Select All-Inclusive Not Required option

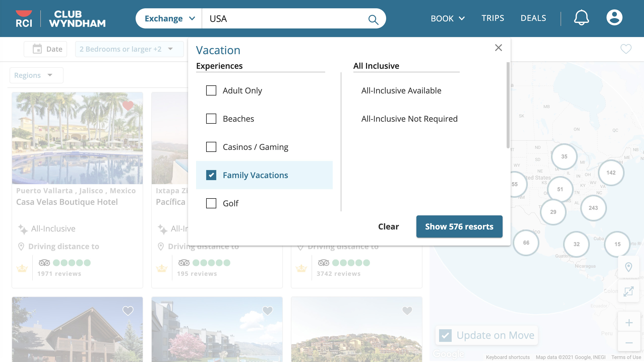[x=409, y=119]
